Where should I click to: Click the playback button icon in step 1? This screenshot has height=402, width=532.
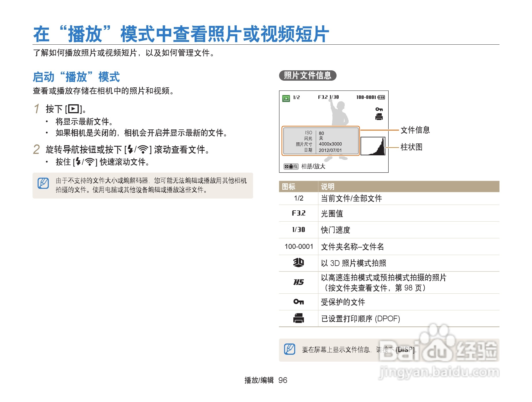73,109
